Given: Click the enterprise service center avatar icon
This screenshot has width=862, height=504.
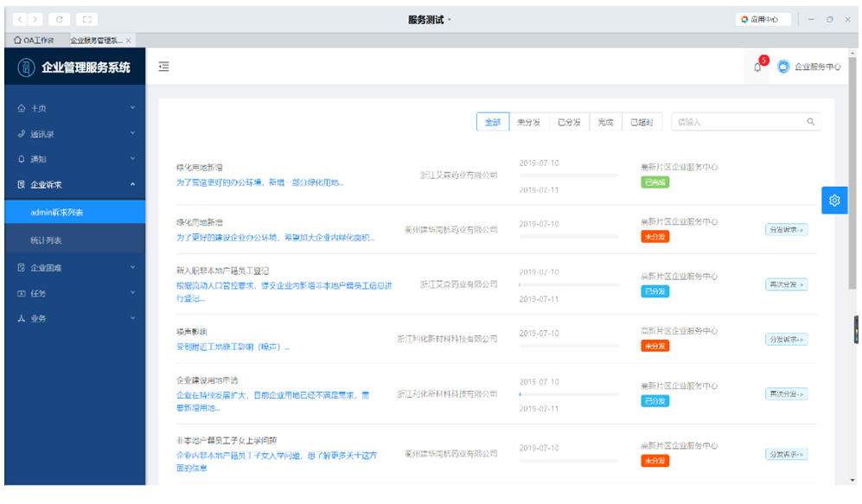Looking at the screenshot, I should pos(784,67).
